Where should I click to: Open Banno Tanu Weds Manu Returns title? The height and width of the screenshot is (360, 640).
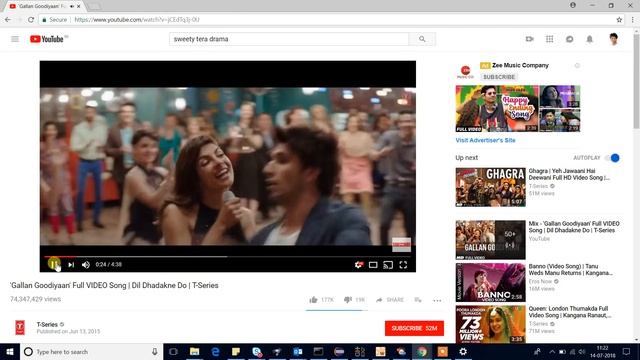(571, 269)
